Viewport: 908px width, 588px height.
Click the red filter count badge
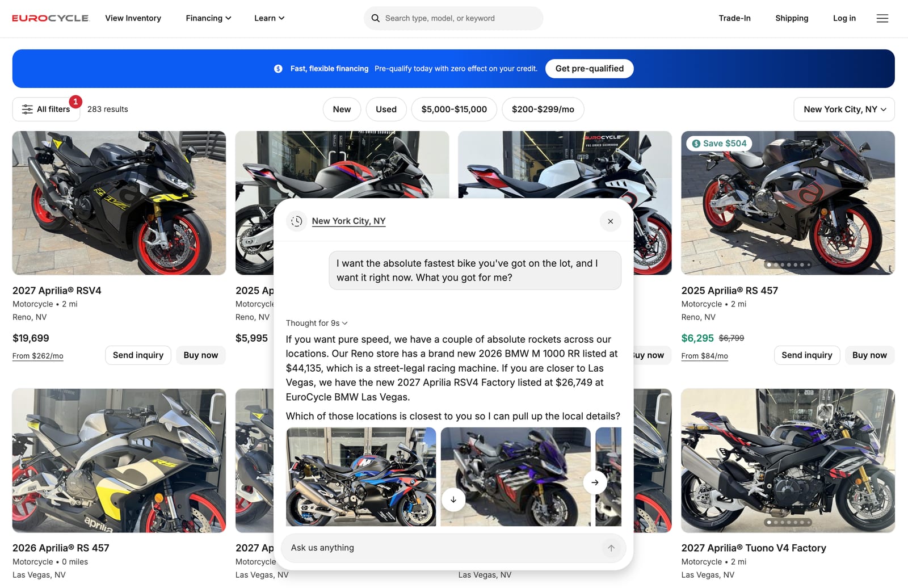click(75, 102)
